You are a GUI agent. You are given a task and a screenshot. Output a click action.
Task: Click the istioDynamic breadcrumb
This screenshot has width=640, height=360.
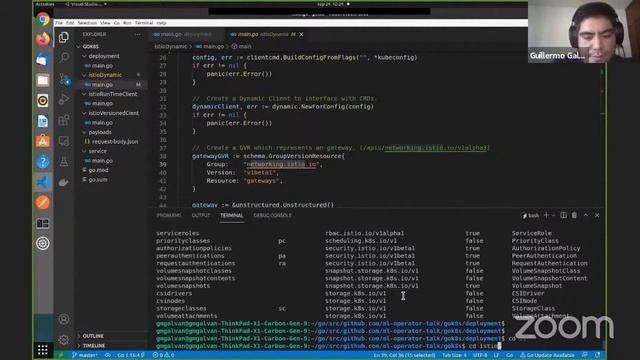tap(170, 47)
